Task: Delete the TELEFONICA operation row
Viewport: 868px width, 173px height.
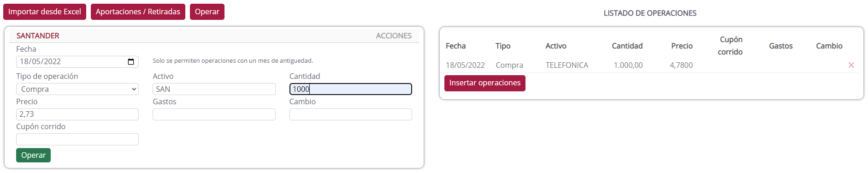Action: (x=851, y=65)
